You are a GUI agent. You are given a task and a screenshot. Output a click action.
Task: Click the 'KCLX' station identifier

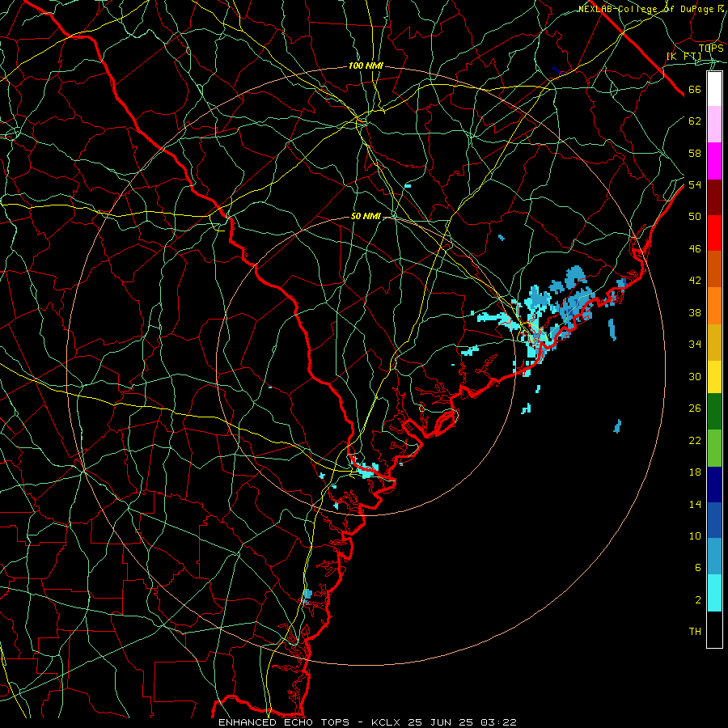point(387,722)
